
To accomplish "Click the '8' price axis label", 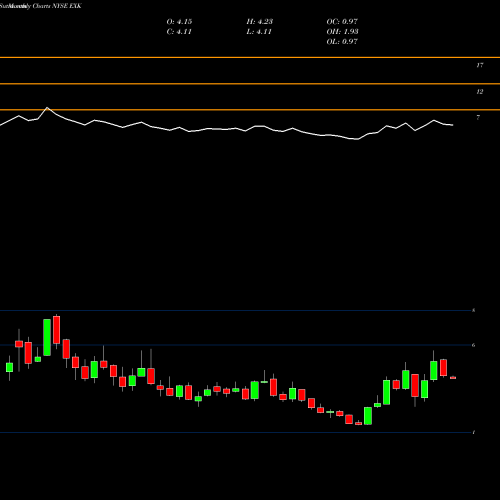I will coord(474,310).
